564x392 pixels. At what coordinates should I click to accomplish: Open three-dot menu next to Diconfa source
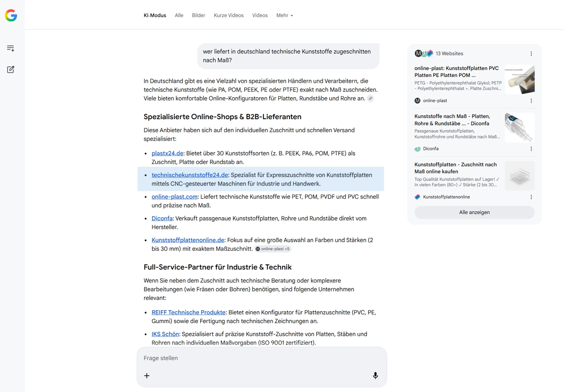click(531, 149)
